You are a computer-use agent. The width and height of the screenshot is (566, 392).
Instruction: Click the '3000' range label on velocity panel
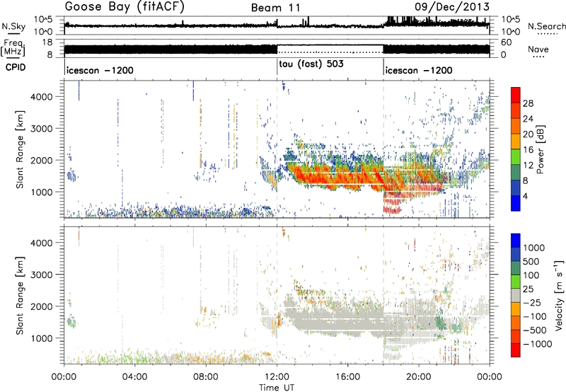(41, 275)
